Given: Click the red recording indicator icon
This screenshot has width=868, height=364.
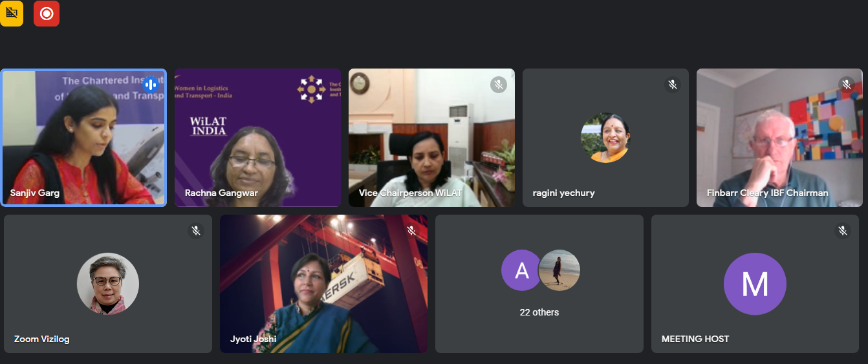Looking at the screenshot, I should click(x=47, y=14).
